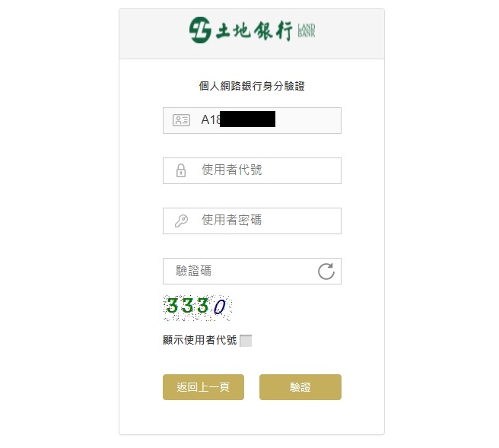Click the refresh captcha icon
Screen dimensions: 499x448
(x=326, y=272)
